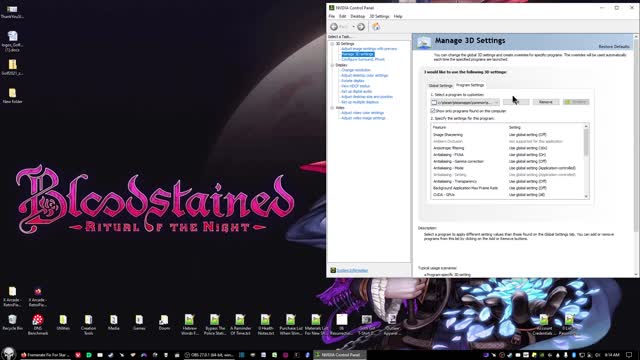Click the greyed-out Restore button
This screenshot has width=640, height=360.
(576, 102)
